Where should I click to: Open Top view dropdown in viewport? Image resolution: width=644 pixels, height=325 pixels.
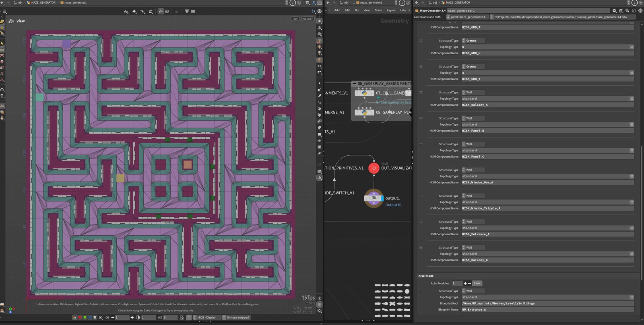point(295,19)
